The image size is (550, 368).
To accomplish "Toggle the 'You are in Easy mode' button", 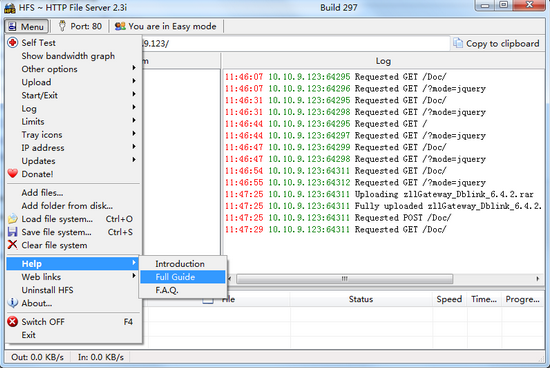I will point(166,26).
